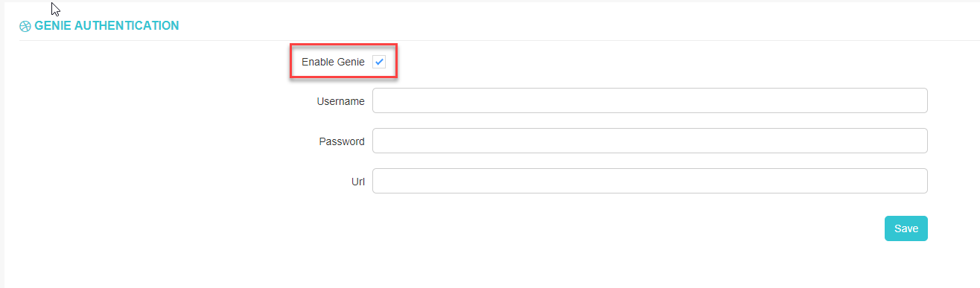Viewport: 980px width, 288px height.
Task: Click the Url label
Action: 357,182
